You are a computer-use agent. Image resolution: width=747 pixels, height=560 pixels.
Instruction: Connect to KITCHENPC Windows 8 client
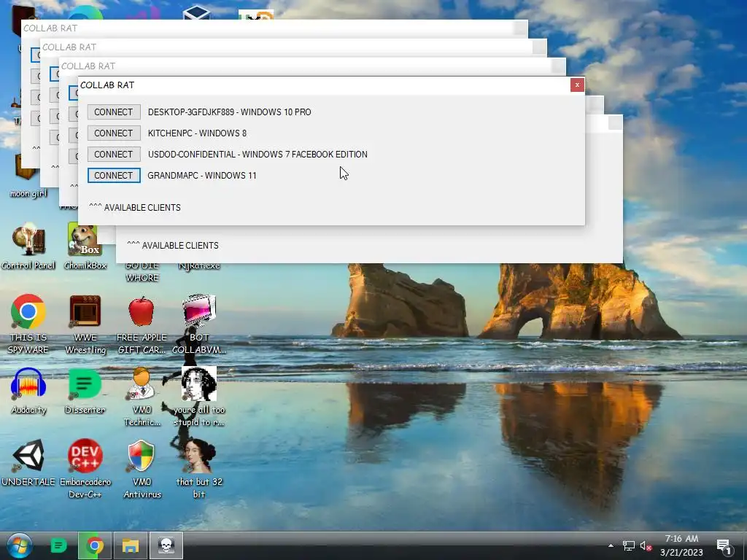click(114, 133)
